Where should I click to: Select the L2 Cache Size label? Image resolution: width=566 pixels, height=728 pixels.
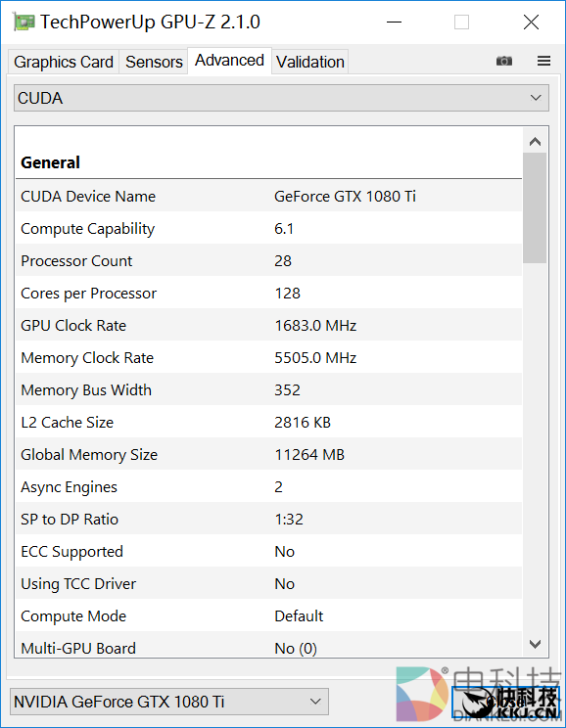[67, 423]
